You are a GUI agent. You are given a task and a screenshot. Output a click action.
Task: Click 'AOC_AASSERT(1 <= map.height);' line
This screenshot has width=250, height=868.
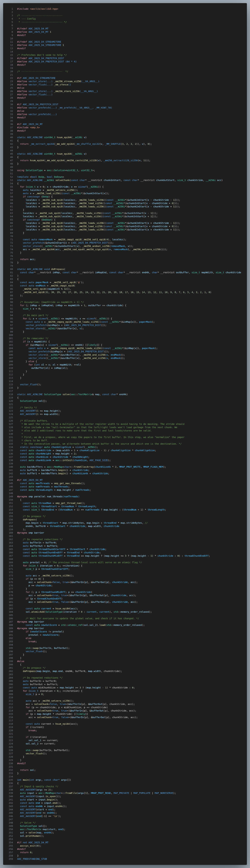40,411
